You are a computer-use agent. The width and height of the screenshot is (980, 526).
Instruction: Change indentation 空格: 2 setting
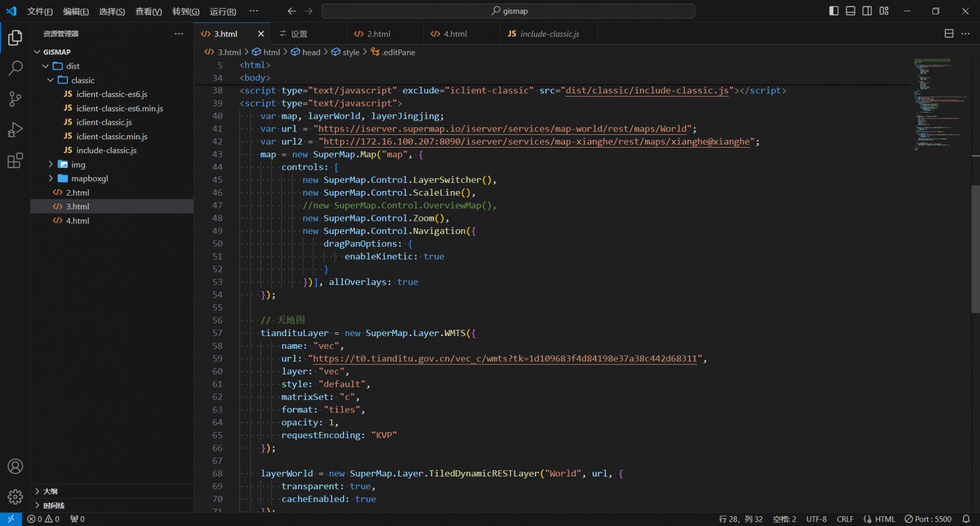pos(785,519)
